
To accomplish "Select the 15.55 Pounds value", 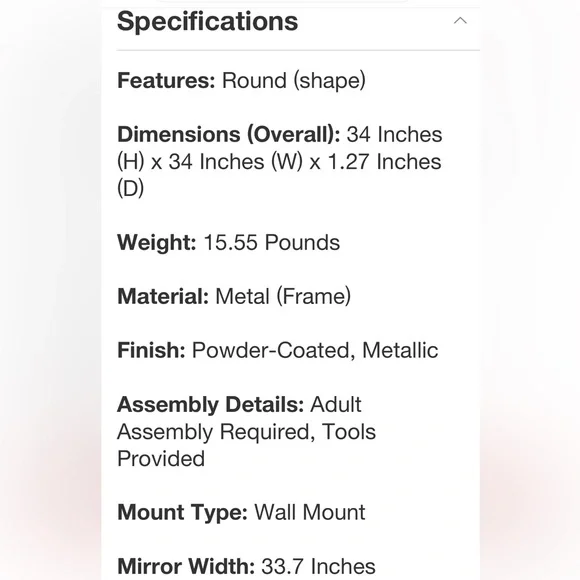I will click(272, 243).
